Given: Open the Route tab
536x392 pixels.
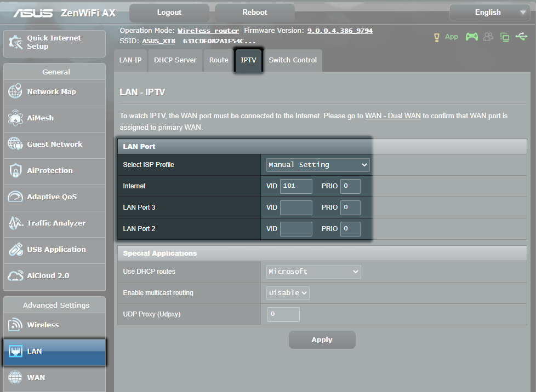Looking at the screenshot, I should (x=218, y=60).
